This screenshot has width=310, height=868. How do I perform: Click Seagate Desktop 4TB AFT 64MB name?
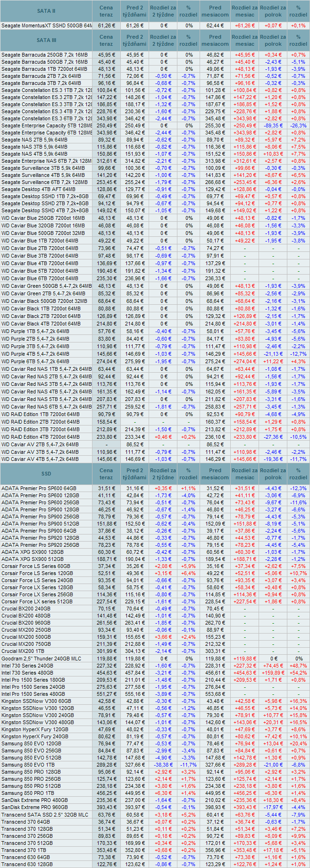coord(38,190)
